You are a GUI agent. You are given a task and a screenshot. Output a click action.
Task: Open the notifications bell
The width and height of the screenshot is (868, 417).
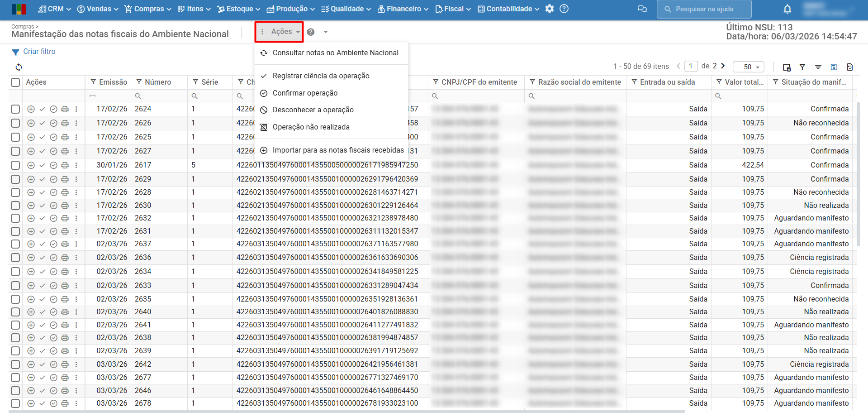coord(787,9)
